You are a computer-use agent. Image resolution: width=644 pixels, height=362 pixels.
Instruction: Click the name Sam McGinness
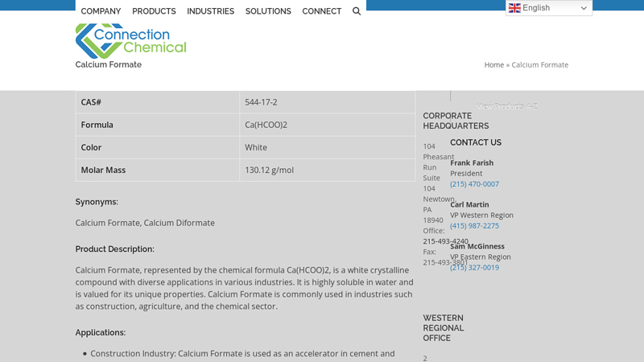pyautogui.click(x=477, y=246)
